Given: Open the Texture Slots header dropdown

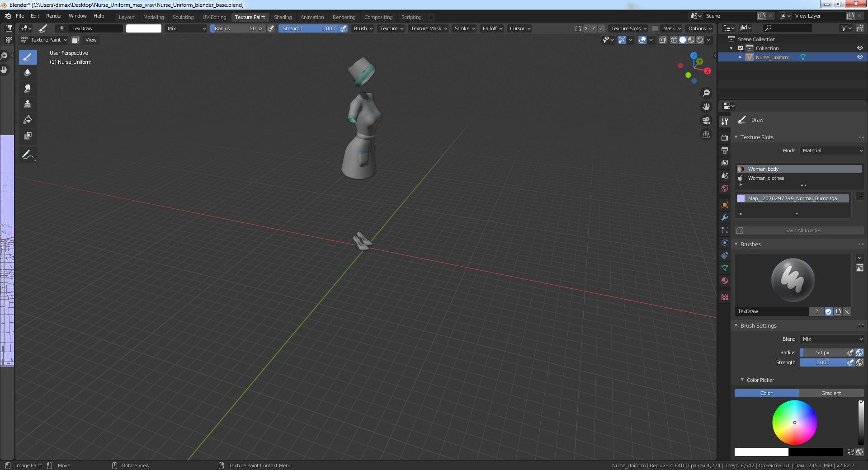Looking at the screenshot, I should [628, 28].
